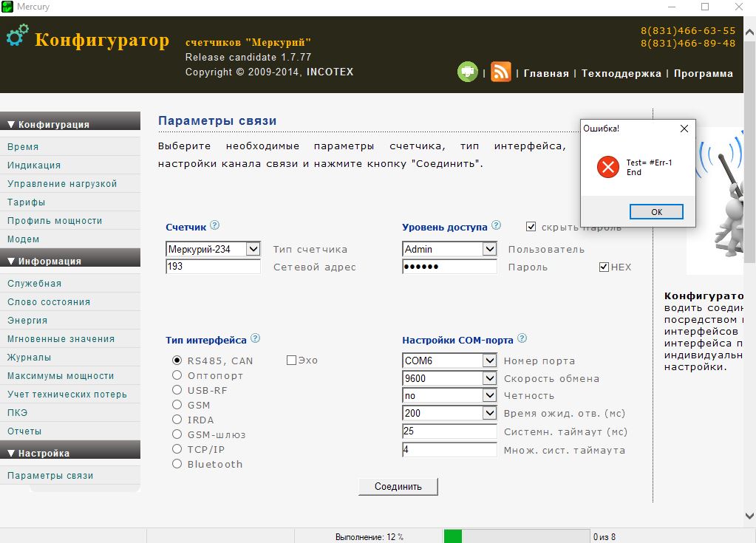The width and height of the screenshot is (756, 543).
Task: Click OK in the error dialog
Action: (x=656, y=211)
